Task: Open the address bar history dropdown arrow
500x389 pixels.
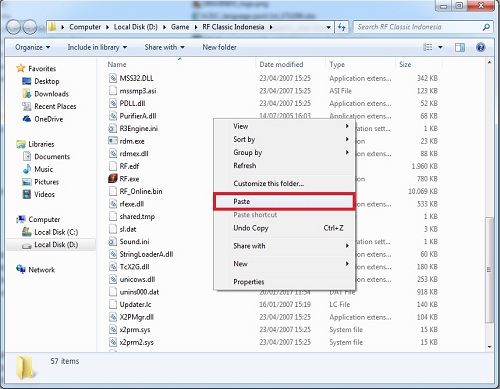Action: (x=328, y=27)
